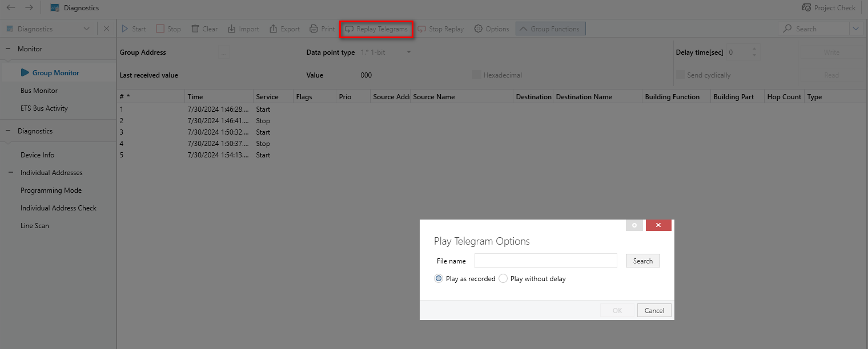Click the forward navigation arrow
This screenshot has width=868, height=349.
[x=29, y=7]
